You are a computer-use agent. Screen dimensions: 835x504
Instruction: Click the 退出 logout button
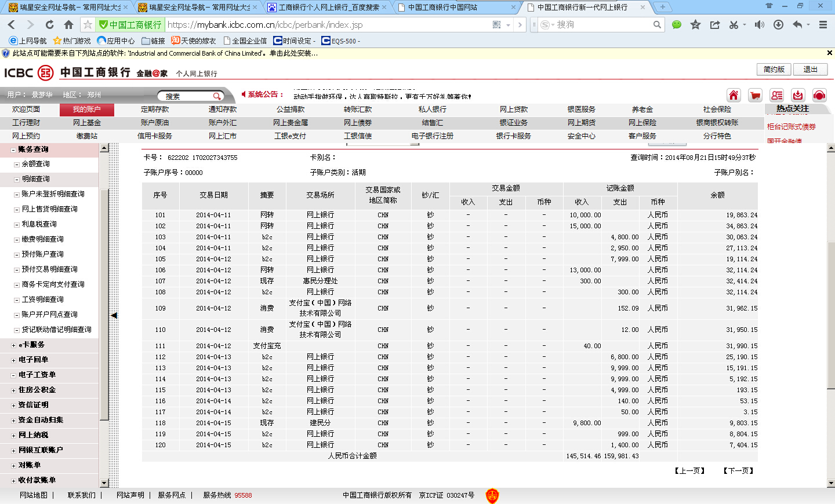coord(810,70)
